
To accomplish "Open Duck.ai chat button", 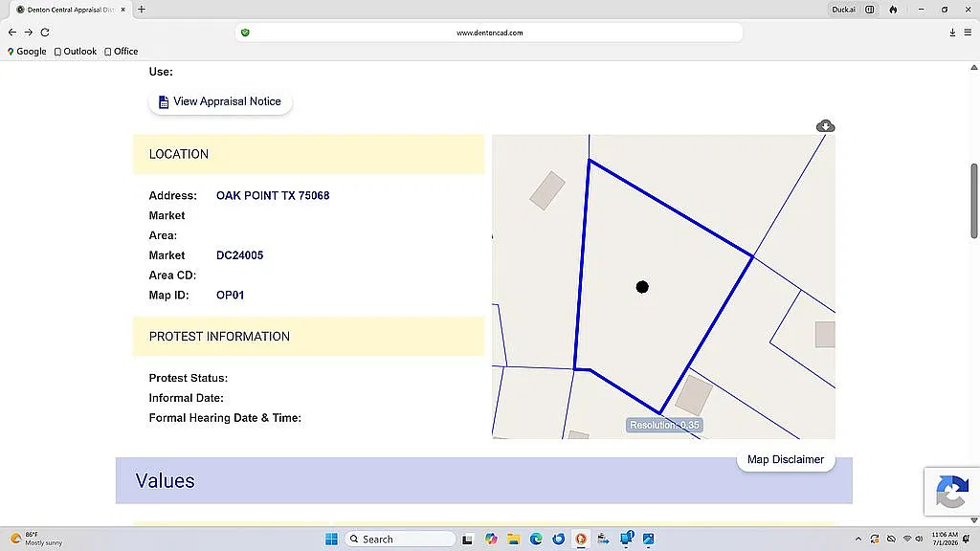I will tap(843, 10).
